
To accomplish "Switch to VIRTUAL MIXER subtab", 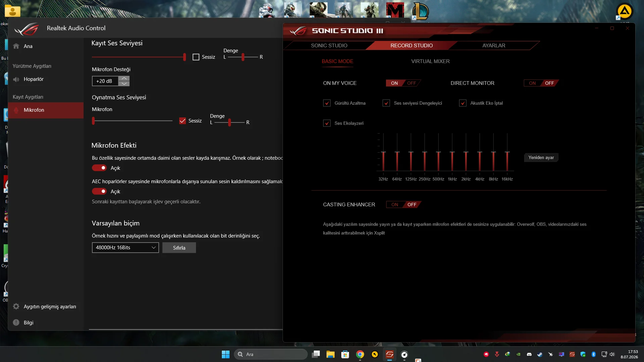I will tap(430, 61).
